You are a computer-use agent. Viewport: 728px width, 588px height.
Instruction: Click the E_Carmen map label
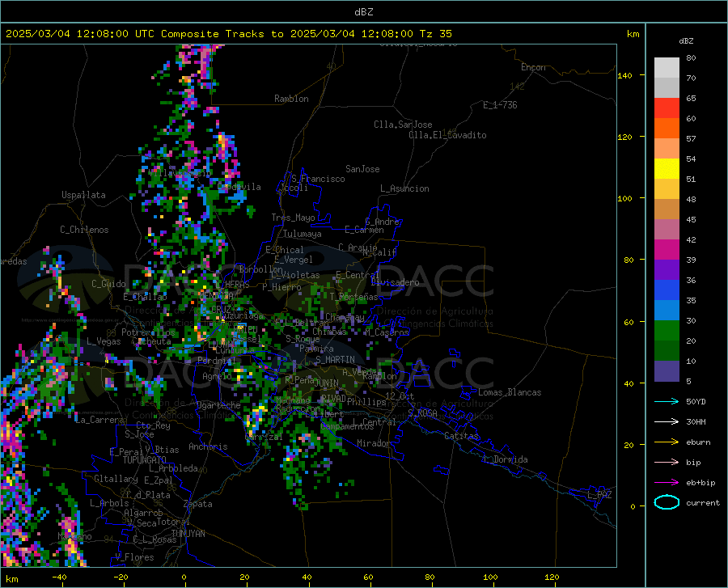364,230
